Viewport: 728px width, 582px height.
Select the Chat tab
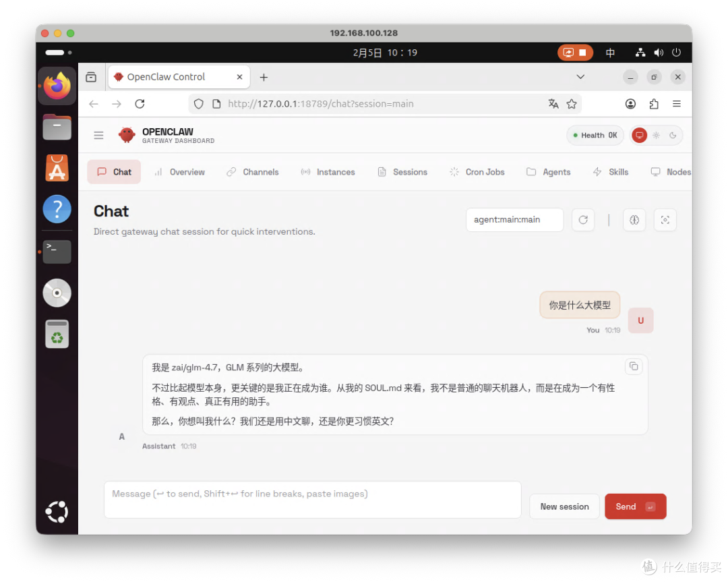point(114,172)
